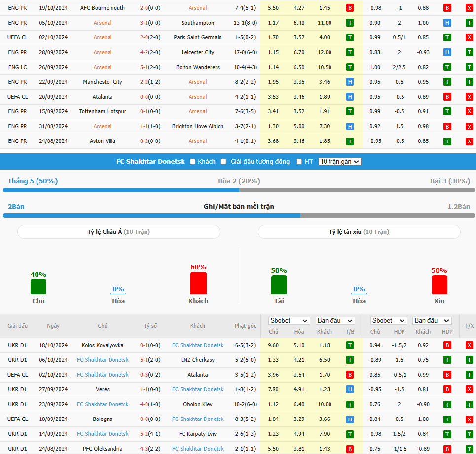
Task: Open second Sbobet handicap provider dropdown
Action: tap(389, 321)
